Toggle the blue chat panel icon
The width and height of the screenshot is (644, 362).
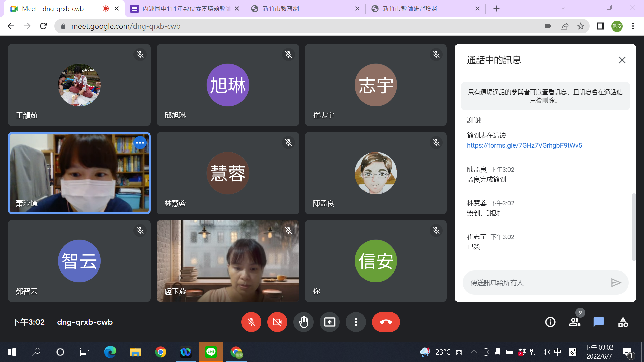click(598, 322)
